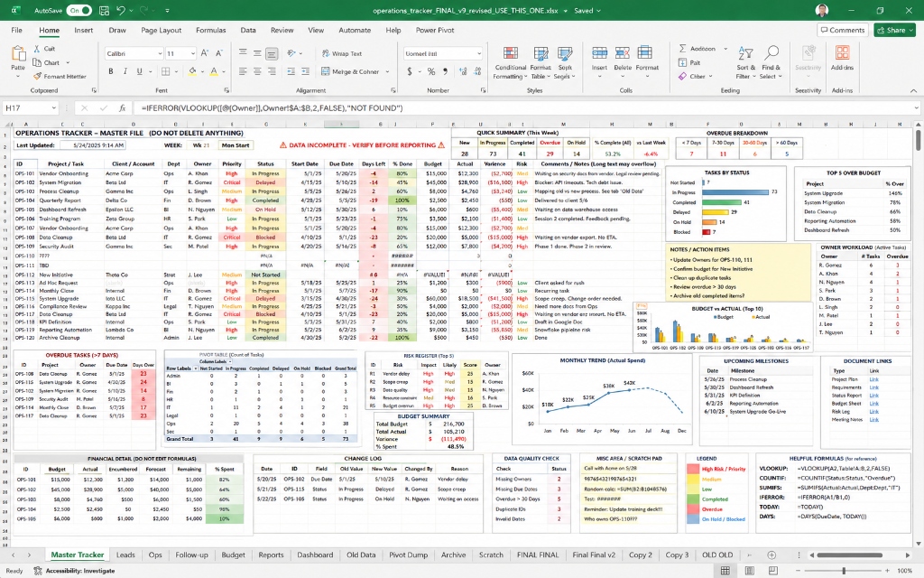Image resolution: width=924 pixels, height=578 pixels.
Task: Center text horizontally in cell
Action: [x=257, y=71]
